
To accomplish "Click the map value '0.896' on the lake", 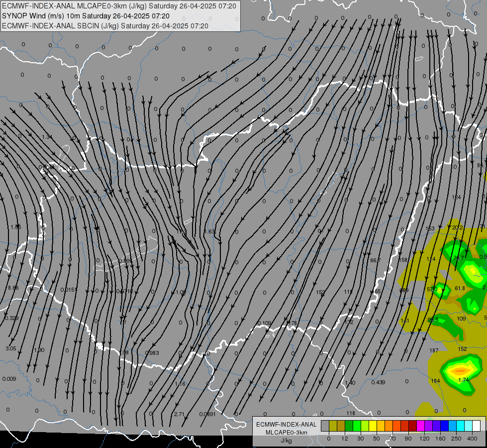I will 125,261.
